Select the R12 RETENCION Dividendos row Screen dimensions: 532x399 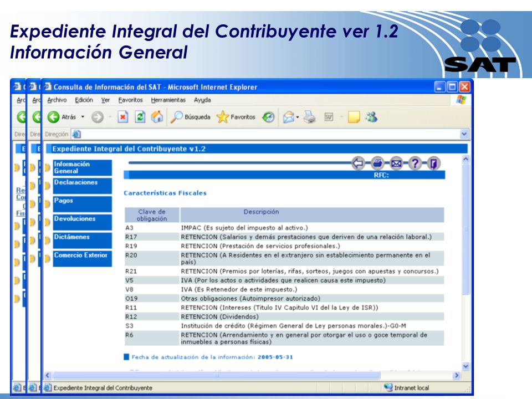click(x=284, y=316)
